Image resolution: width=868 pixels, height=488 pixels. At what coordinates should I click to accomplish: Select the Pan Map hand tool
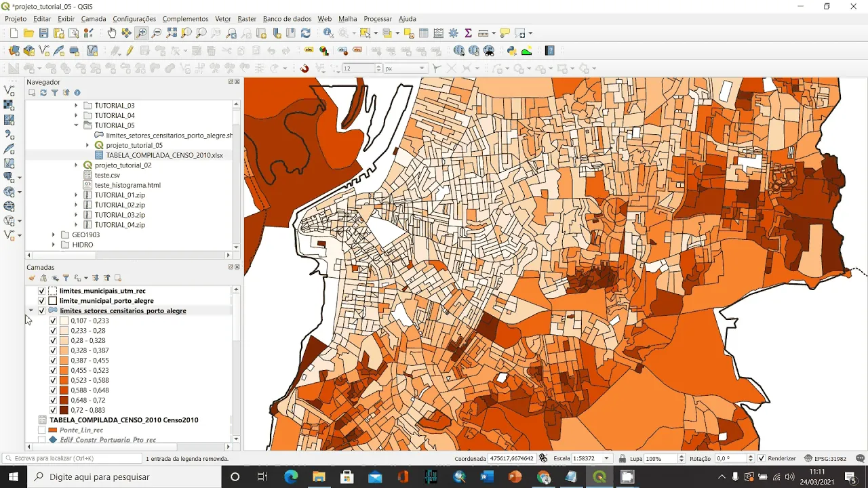pos(112,33)
